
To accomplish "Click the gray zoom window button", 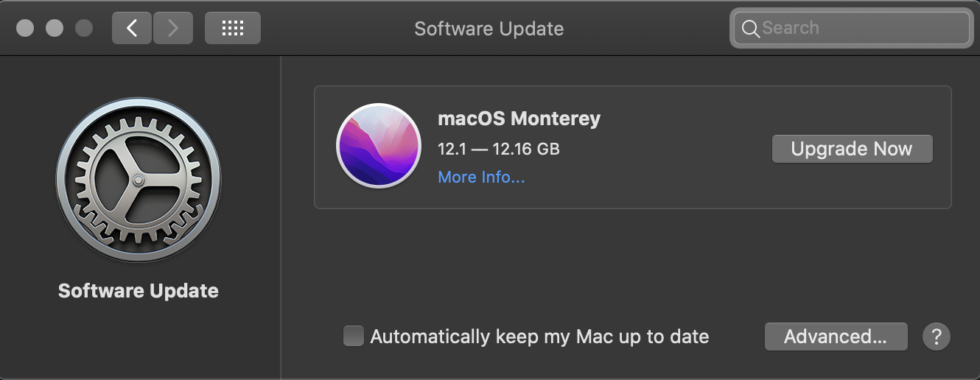I will 84,28.
